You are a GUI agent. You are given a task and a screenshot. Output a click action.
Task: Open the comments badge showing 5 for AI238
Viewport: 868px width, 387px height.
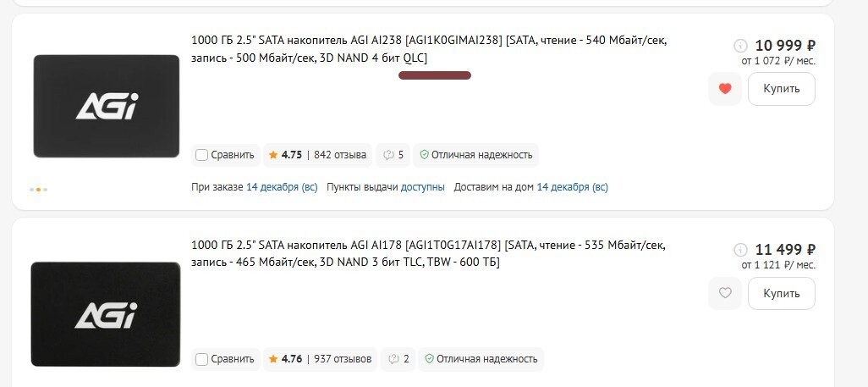(x=393, y=155)
